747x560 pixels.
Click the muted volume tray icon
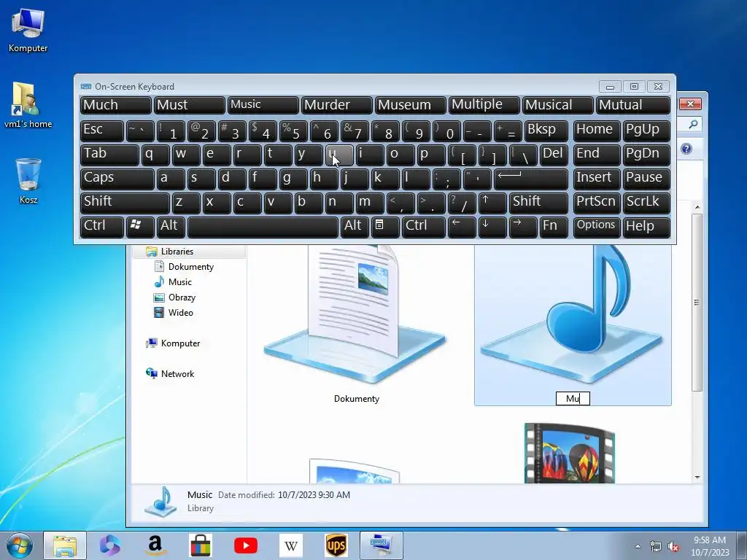[x=673, y=546]
